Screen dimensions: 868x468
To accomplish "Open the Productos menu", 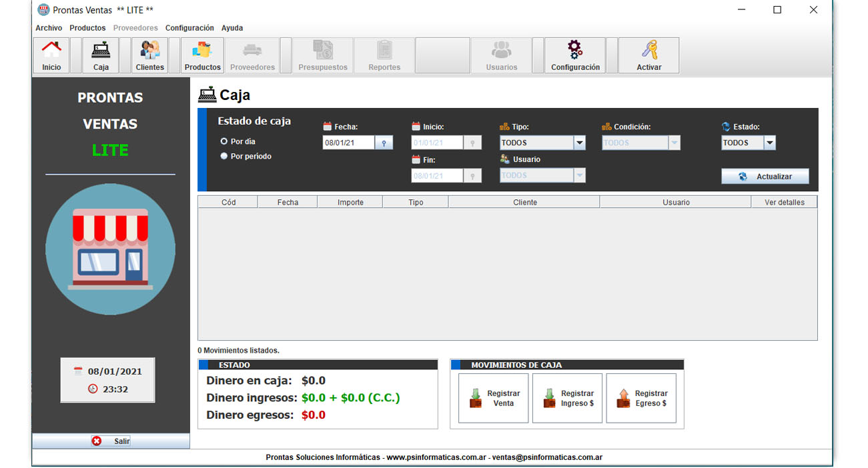I will [87, 28].
